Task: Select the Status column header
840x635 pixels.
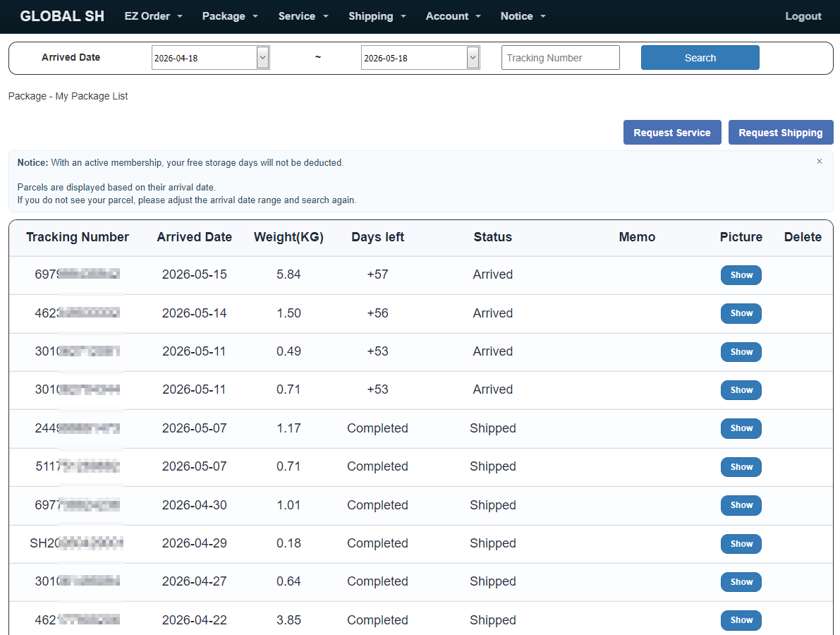Action: [493, 237]
